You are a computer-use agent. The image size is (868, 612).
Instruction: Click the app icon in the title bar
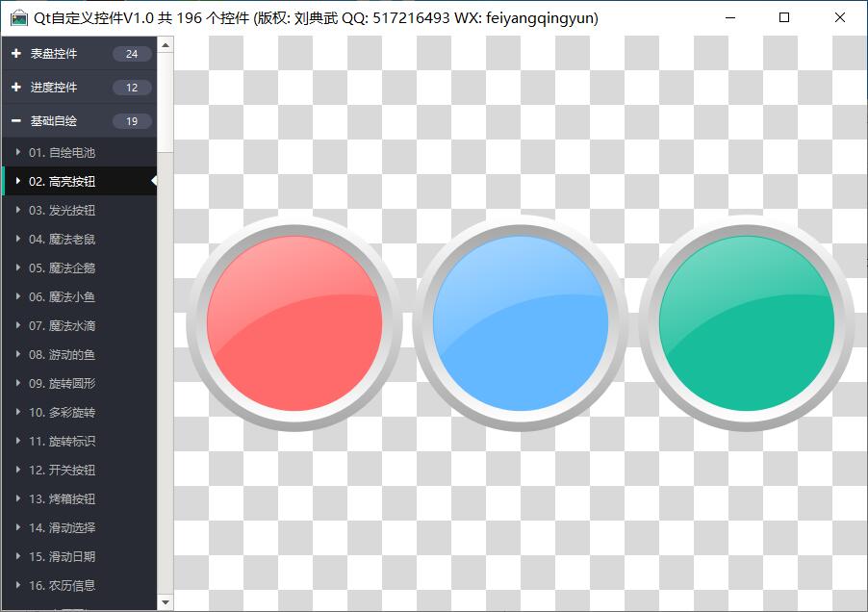[18, 18]
